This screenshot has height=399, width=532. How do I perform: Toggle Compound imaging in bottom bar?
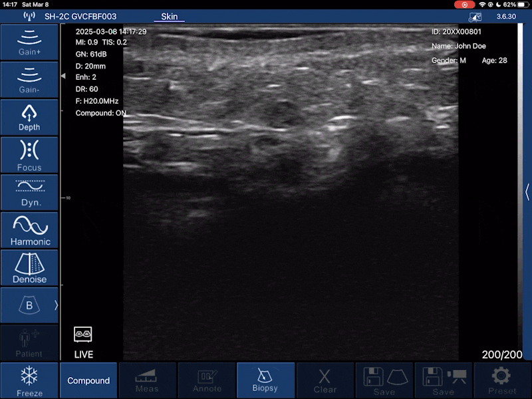click(x=88, y=381)
